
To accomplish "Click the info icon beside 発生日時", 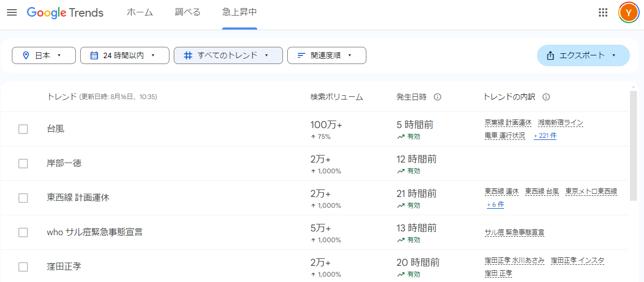I will pyautogui.click(x=437, y=97).
